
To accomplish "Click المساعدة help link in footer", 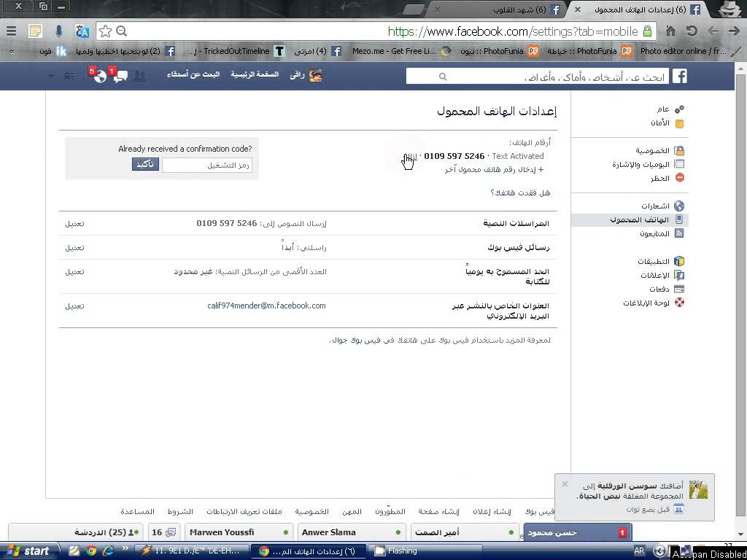I will [x=137, y=511].
